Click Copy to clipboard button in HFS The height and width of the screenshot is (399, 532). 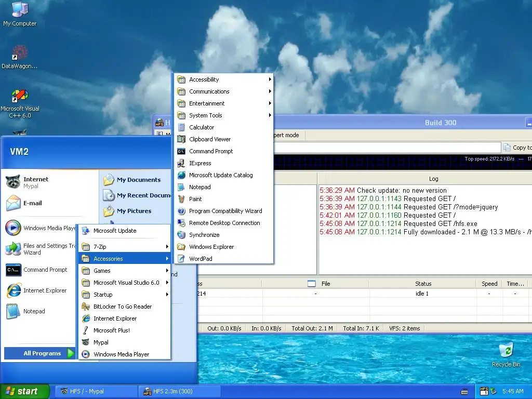click(x=517, y=147)
